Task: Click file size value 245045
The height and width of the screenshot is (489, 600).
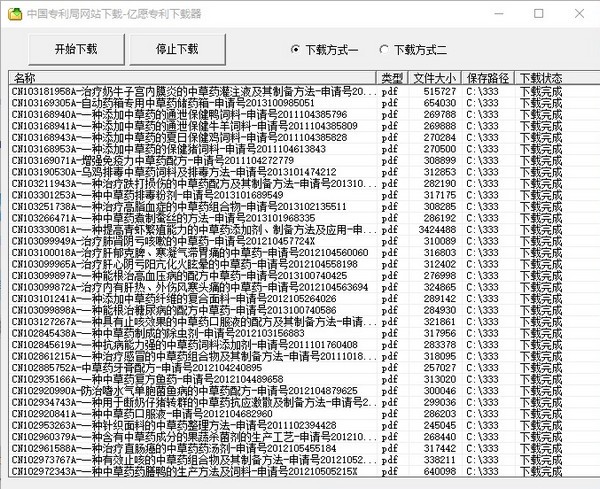Action: pyautogui.click(x=440, y=425)
